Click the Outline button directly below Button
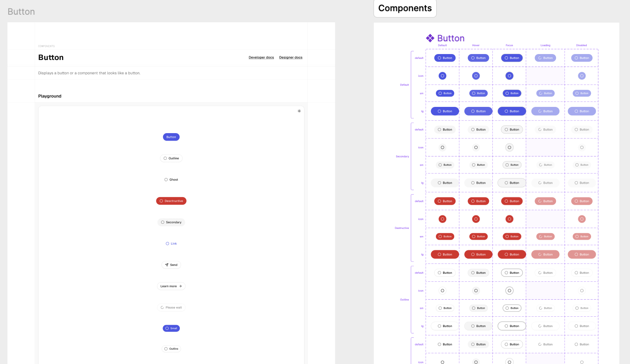The width and height of the screenshot is (630, 364). [x=171, y=158]
